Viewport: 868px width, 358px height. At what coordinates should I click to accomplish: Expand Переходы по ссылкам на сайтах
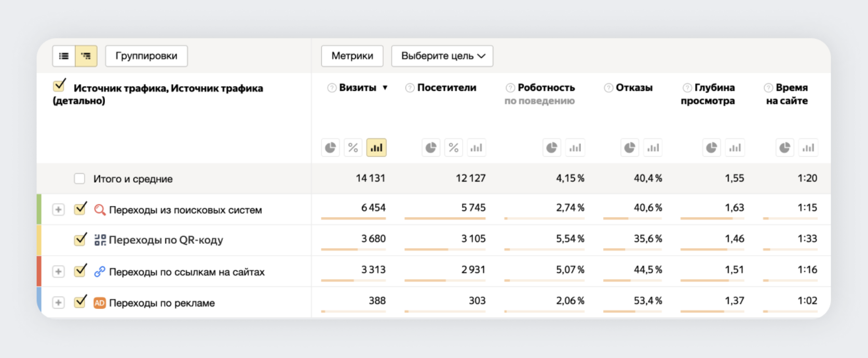[x=58, y=271]
